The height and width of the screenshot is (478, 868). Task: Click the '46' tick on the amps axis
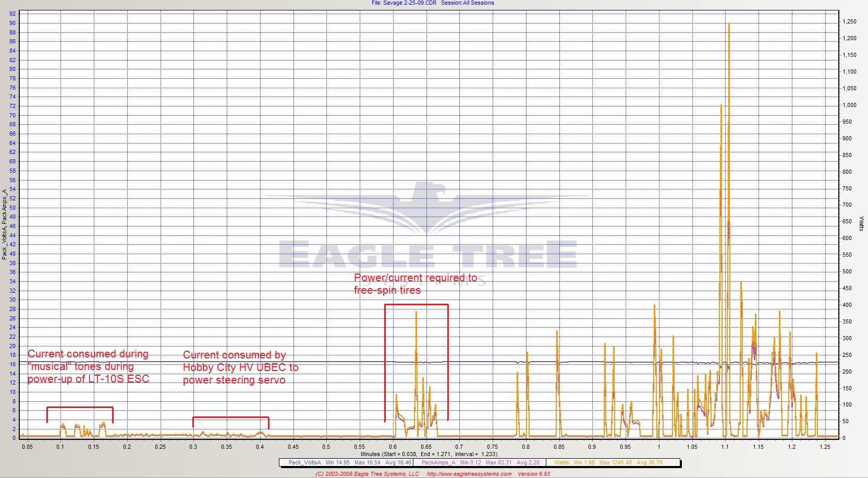13,226
